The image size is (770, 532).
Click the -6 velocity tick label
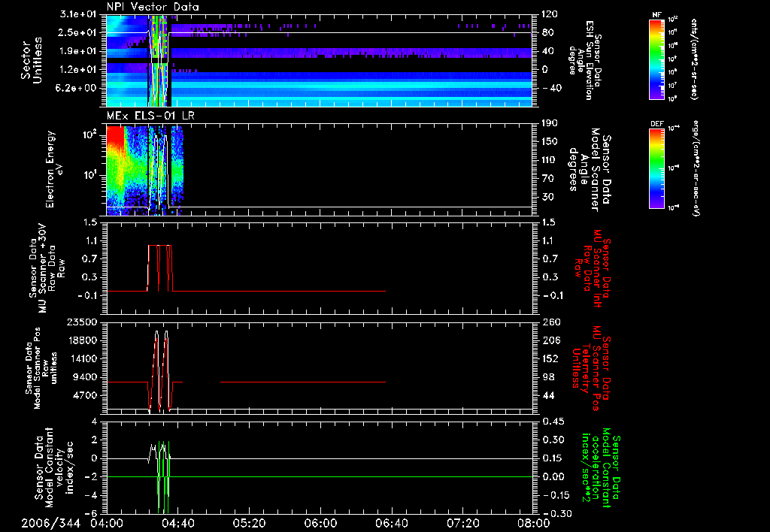click(x=92, y=513)
